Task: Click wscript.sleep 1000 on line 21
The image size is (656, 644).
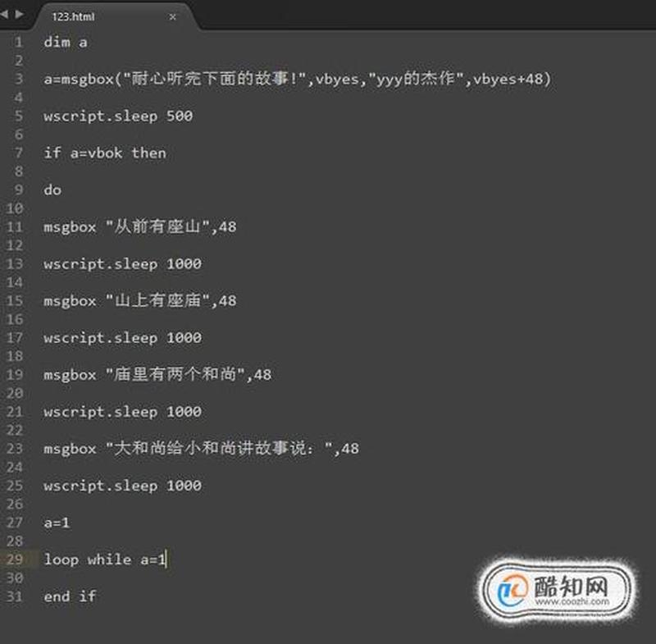Action: 122,412
